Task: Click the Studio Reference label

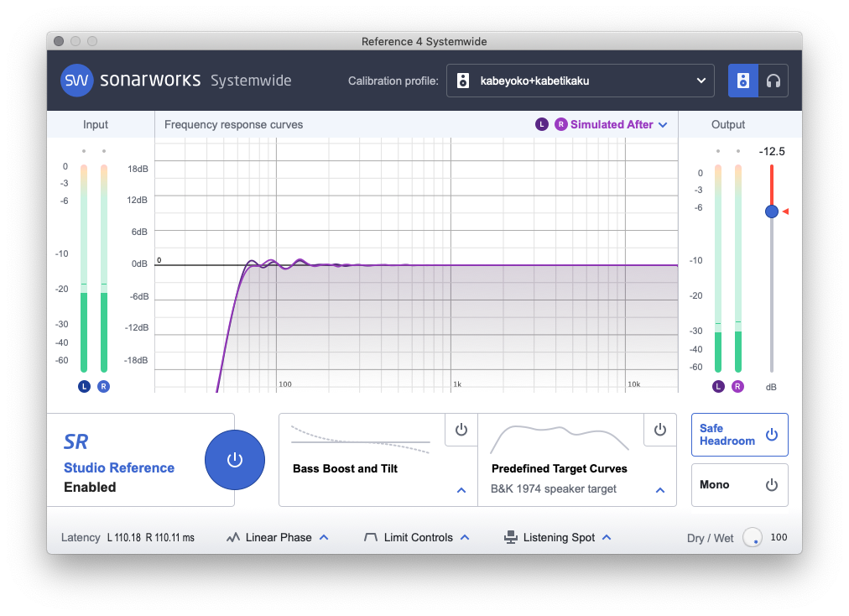Action: click(x=119, y=468)
